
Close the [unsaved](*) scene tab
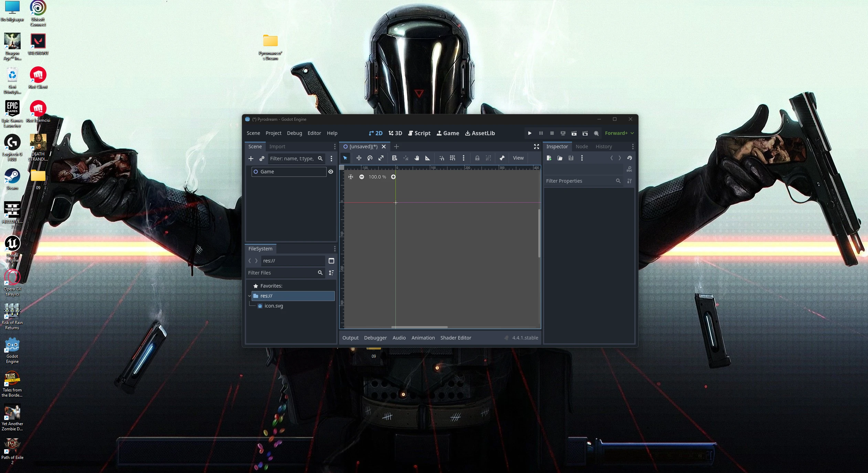tap(384, 147)
